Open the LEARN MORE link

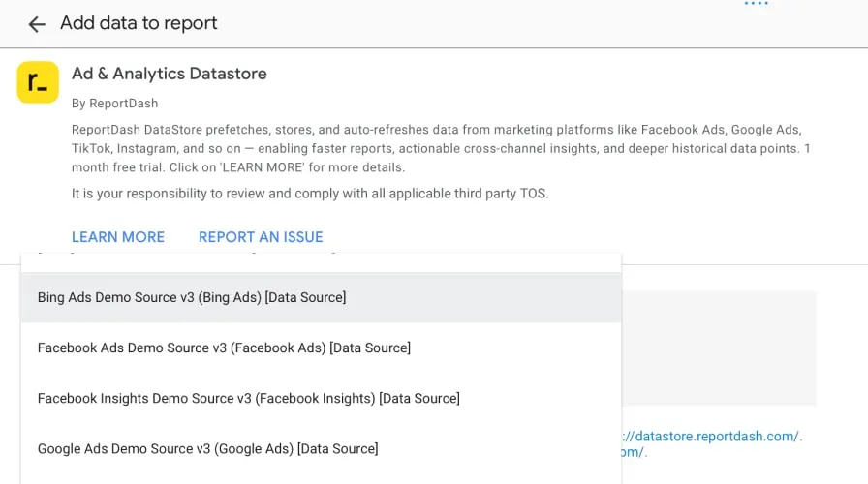click(118, 237)
